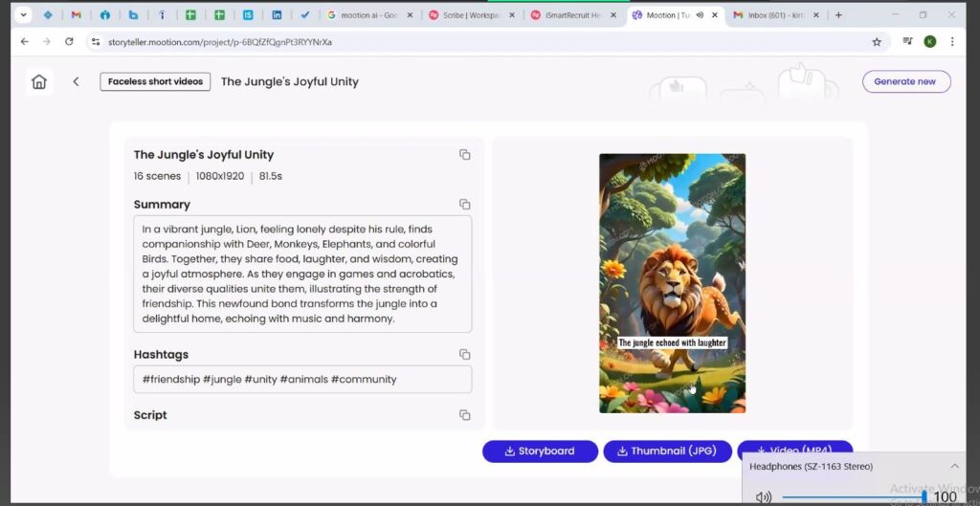Close the mootion ai Google tab
980x506 pixels.
click(410, 15)
